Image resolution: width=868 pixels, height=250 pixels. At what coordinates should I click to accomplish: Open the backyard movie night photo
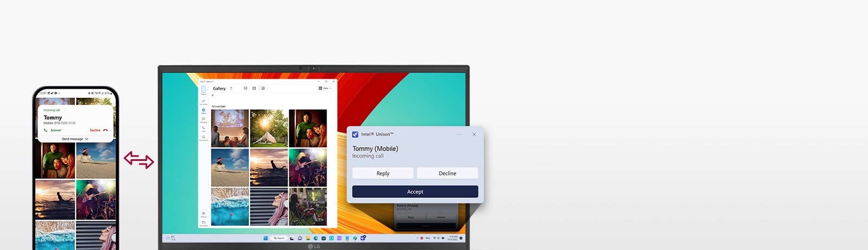(x=308, y=207)
